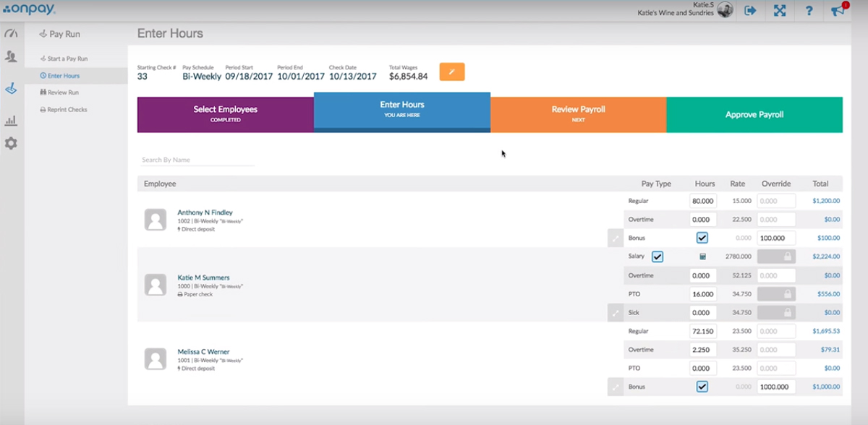
Task: Open settings gear in left sidebar
Action: [x=11, y=143]
